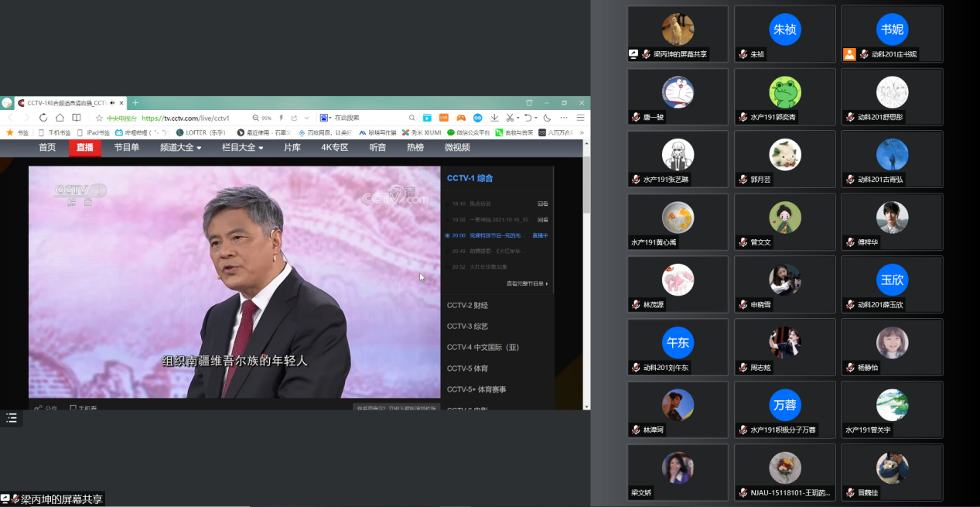Viewport: 980px width, 507px height.
Task: Mute the tab audio speaker icon
Action: tap(112, 103)
